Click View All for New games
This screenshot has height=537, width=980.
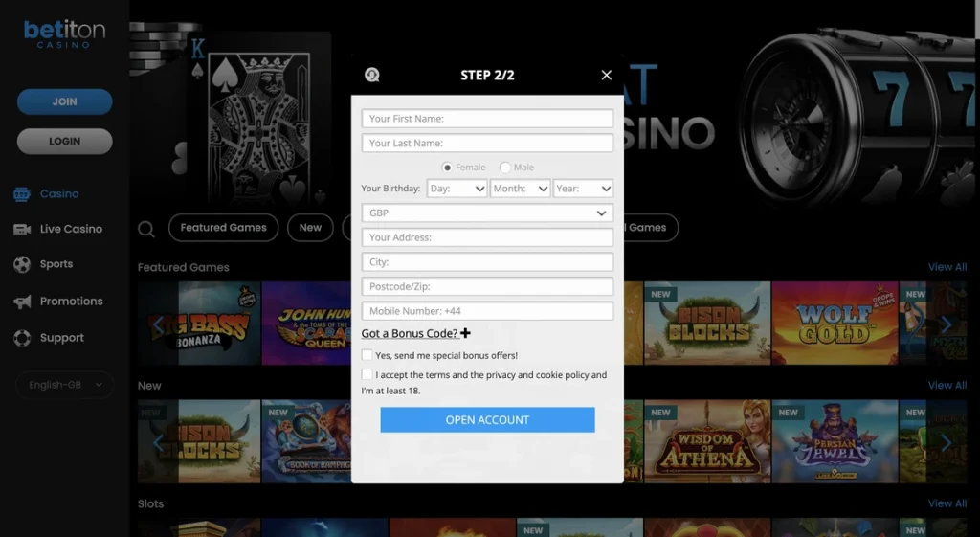[947, 385]
